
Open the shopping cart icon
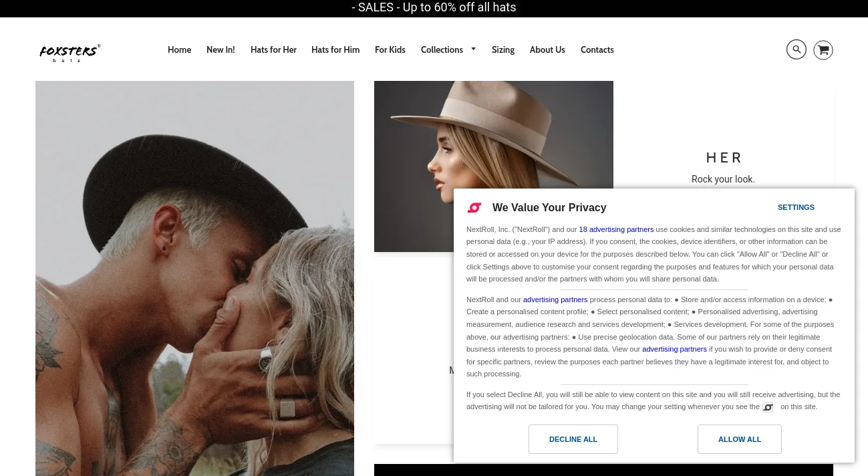(823, 49)
